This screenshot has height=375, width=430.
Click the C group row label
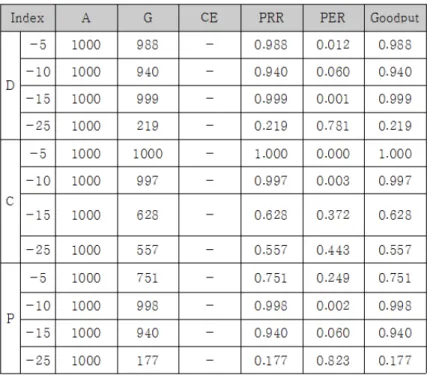coord(10,201)
